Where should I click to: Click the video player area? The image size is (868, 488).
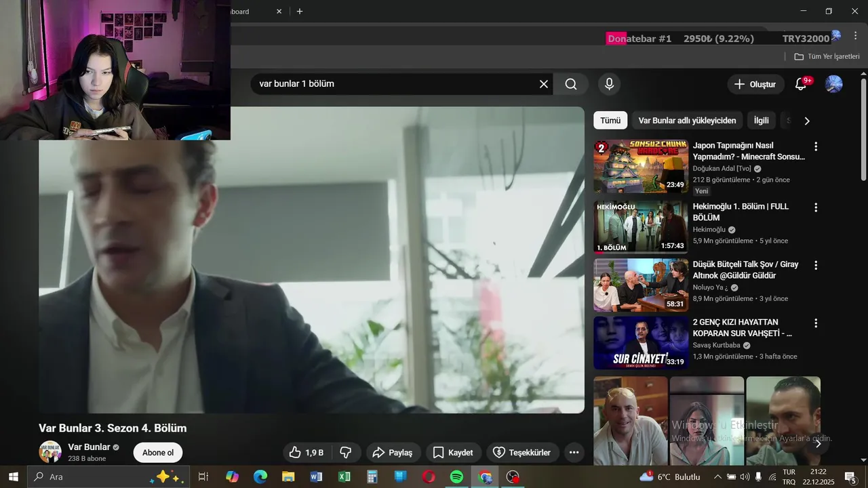coord(312,260)
